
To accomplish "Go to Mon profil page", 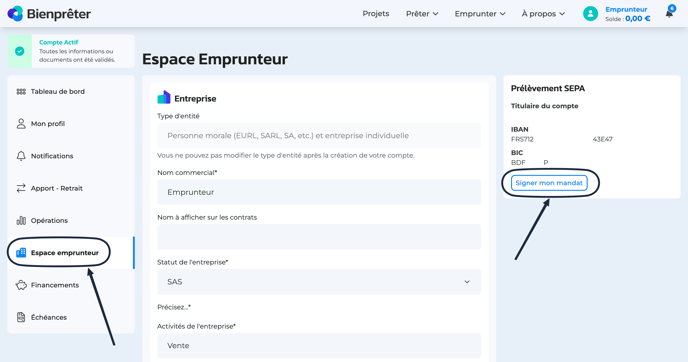I will pyautogui.click(x=71, y=124).
